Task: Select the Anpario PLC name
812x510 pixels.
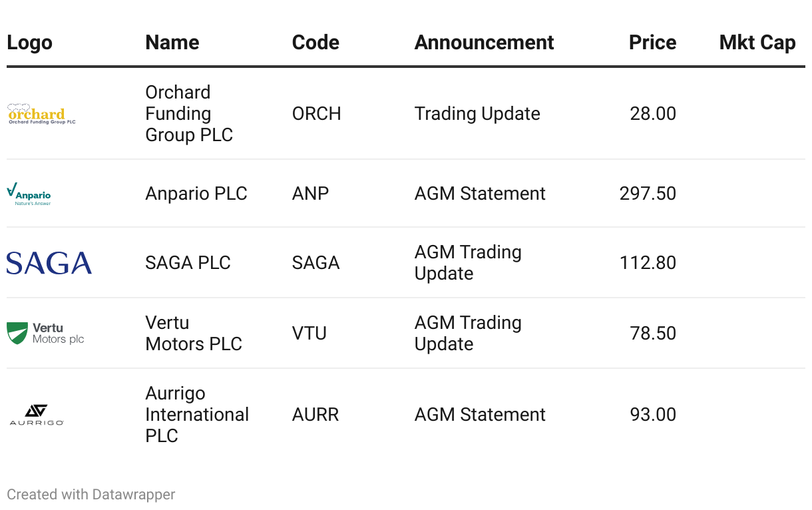Action: 196,194
